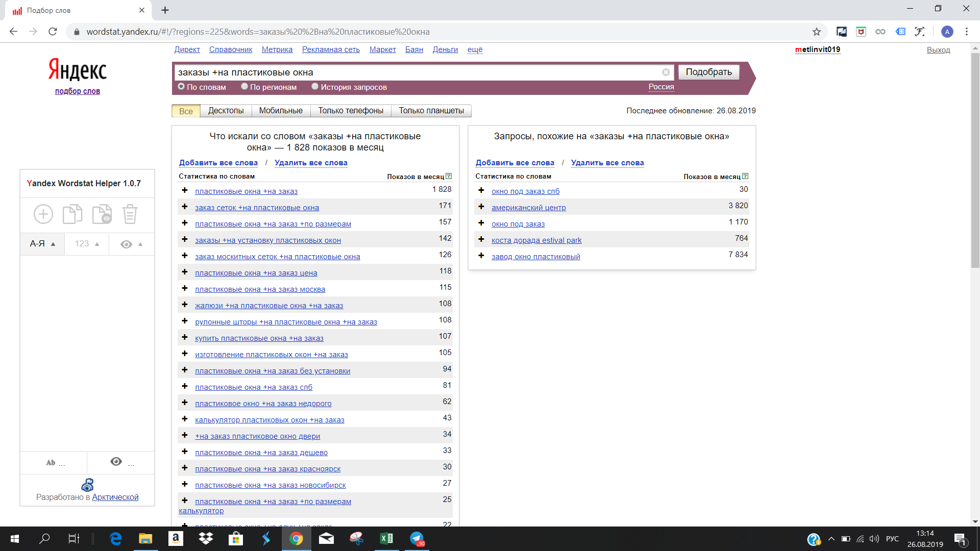Image resolution: width=980 pixels, height=551 pixels.
Task: Open the РУС language switcher in tray
Action: (892, 539)
